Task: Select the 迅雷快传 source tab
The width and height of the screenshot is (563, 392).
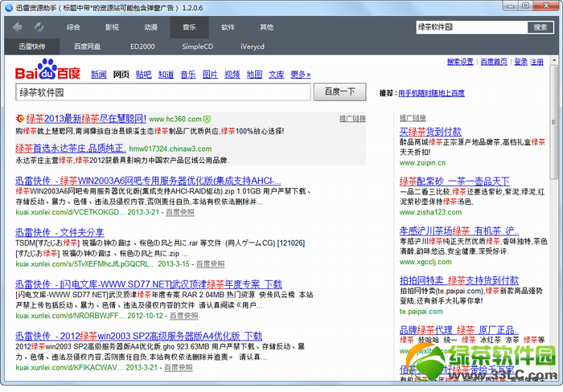Action: click(x=32, y=47)
